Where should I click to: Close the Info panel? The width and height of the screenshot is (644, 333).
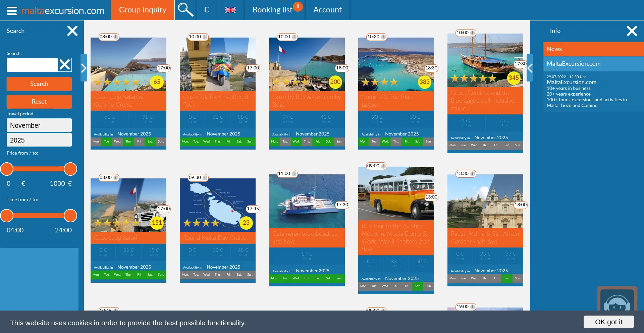(x=632, y=31)
